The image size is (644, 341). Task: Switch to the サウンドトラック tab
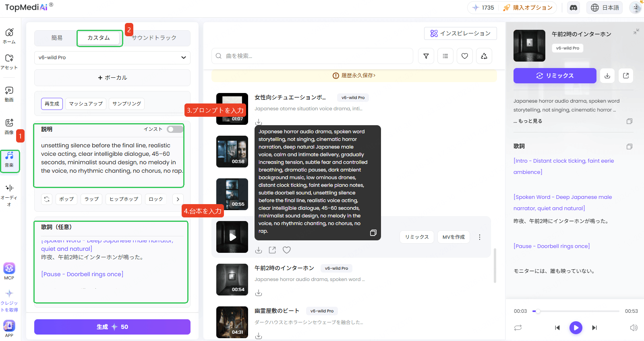click(154, 38)
